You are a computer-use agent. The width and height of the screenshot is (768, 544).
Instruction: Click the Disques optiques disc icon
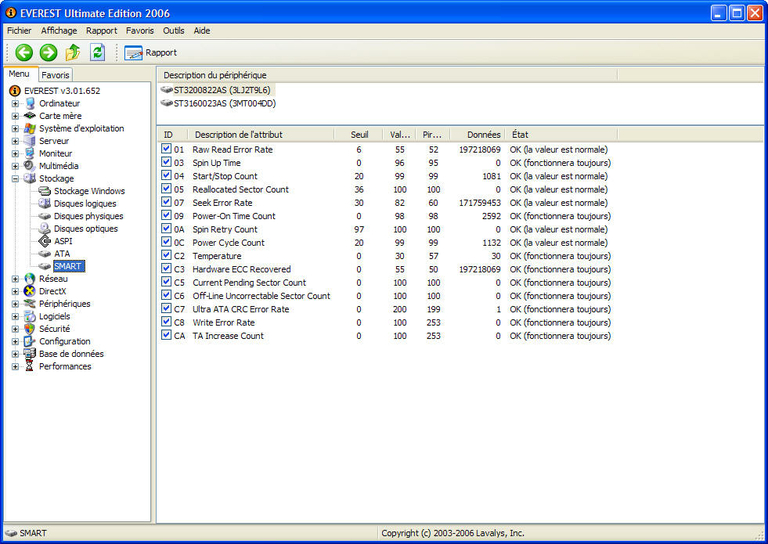(45, 228)
